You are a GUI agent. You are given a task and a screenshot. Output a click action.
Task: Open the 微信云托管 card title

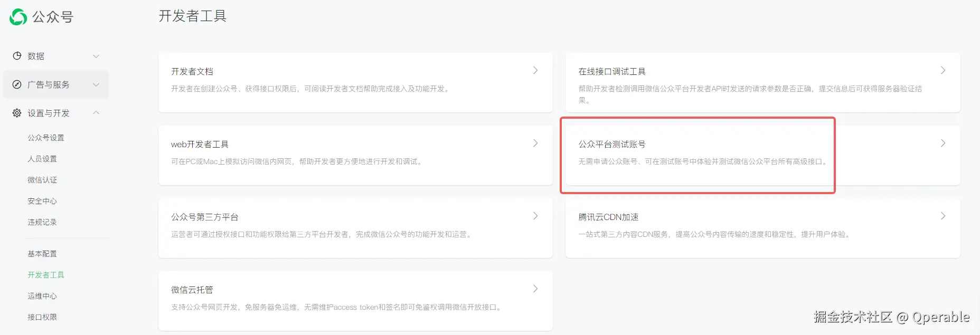tap(192, 290)
